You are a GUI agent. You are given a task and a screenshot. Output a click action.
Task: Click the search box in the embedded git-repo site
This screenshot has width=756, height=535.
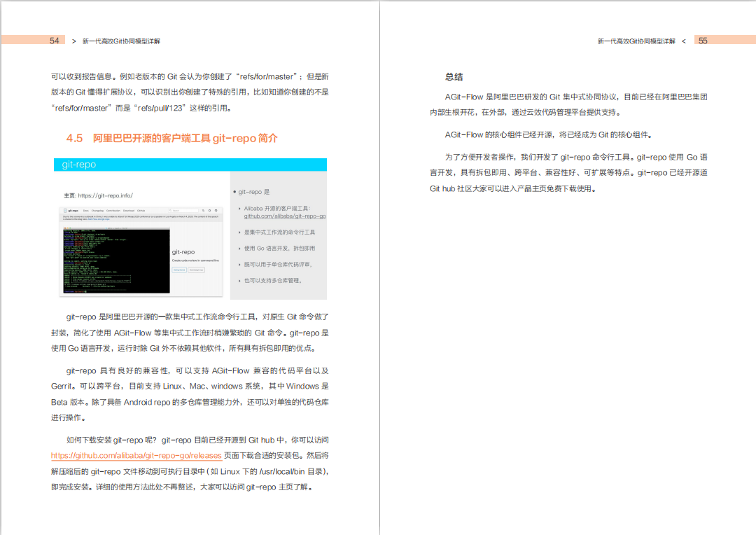[183, 210]
